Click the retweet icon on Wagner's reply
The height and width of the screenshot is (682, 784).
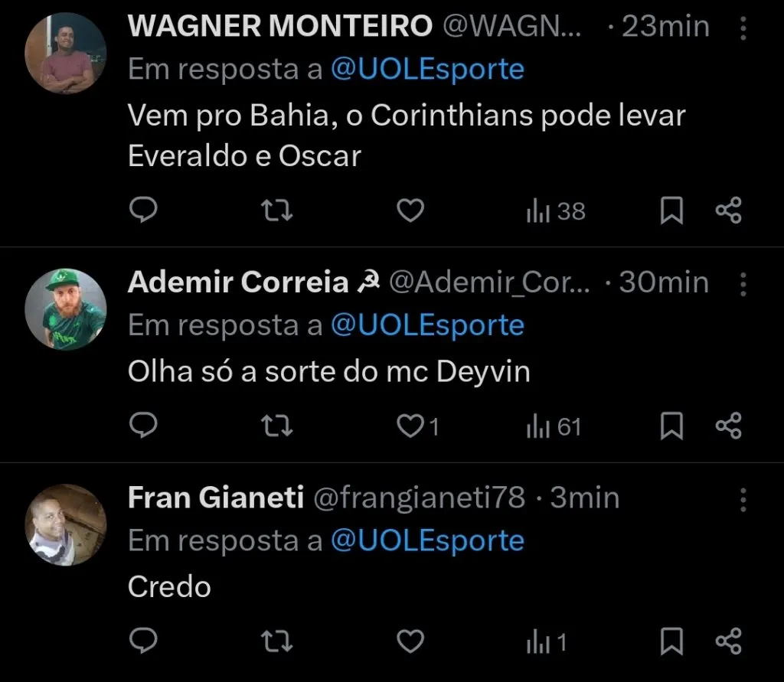point(276,209)
